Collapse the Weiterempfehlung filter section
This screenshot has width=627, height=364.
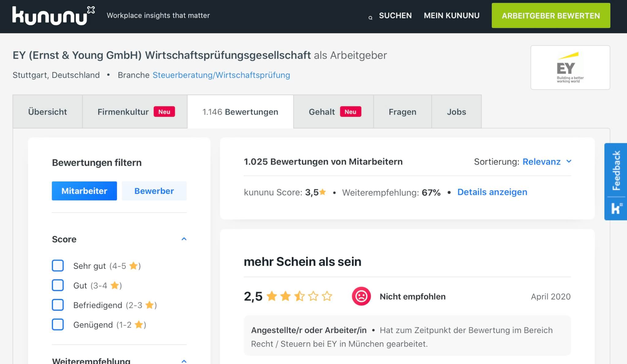click(x=184, y=361)
